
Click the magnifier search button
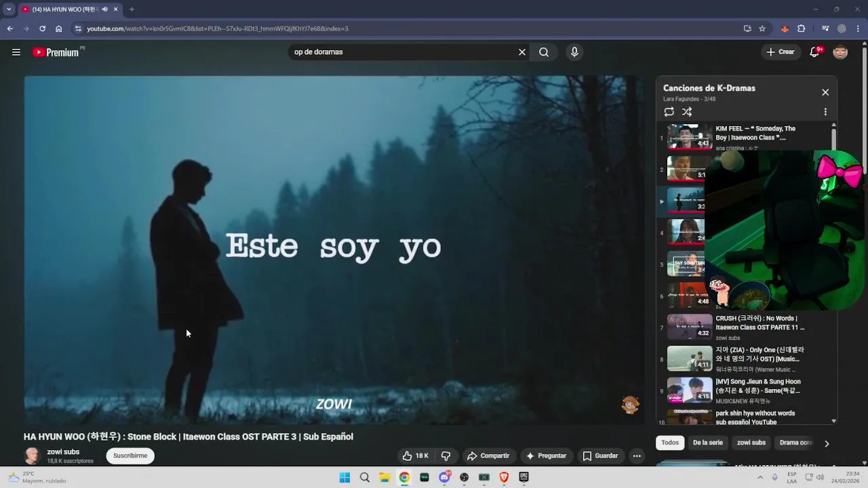coord(544,52)
